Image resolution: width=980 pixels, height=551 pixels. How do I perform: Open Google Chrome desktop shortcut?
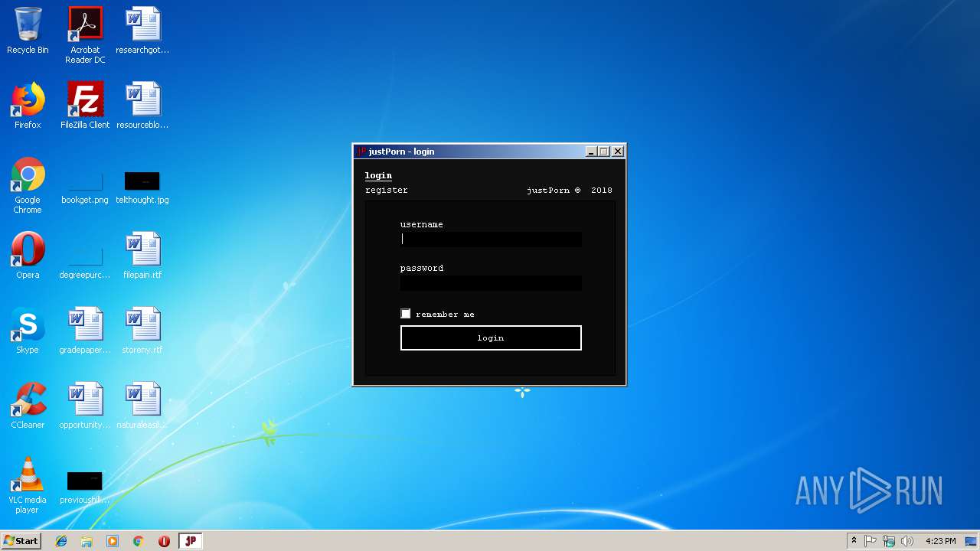tap(28, 186)
